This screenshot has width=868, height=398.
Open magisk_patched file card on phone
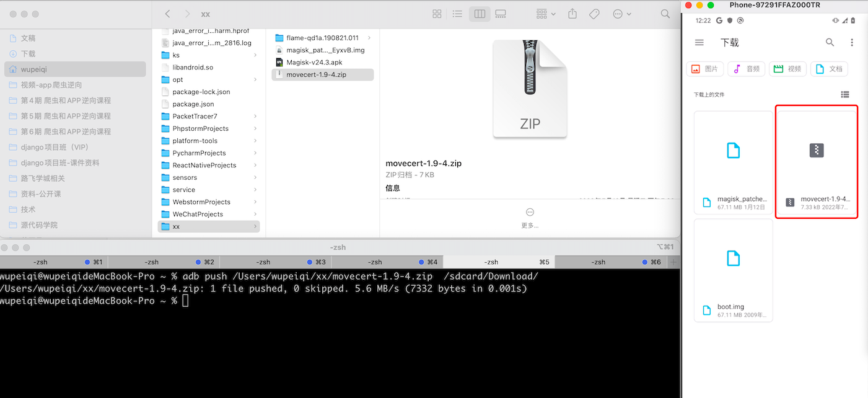pyautogui.click(x=734, y=162)
